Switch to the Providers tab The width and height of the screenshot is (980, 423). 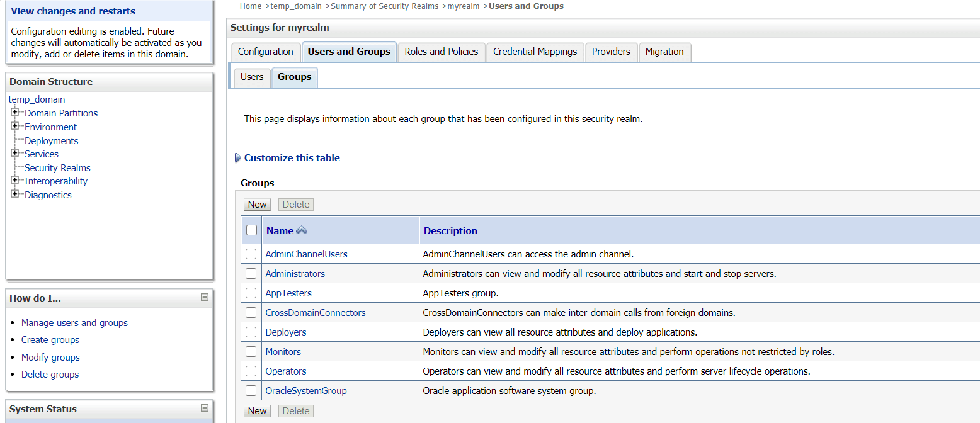tap(611, 52)
